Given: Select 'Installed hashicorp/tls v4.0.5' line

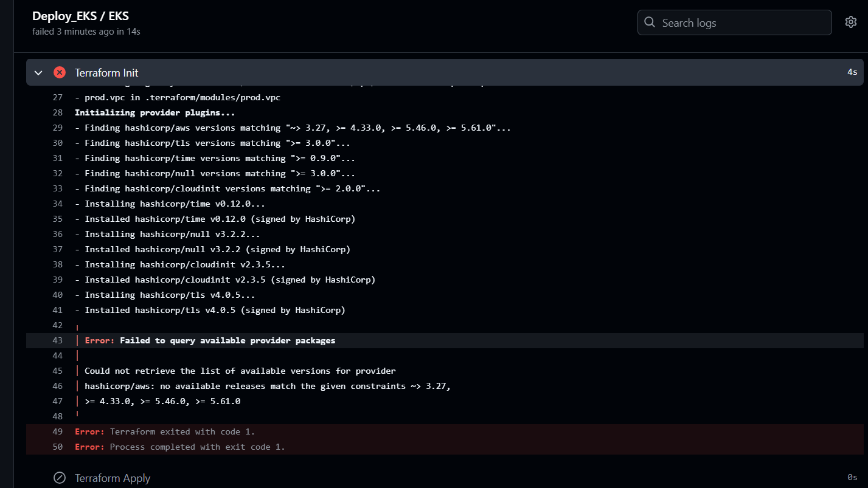Looking at the screenshot, I should pos(210,310).
